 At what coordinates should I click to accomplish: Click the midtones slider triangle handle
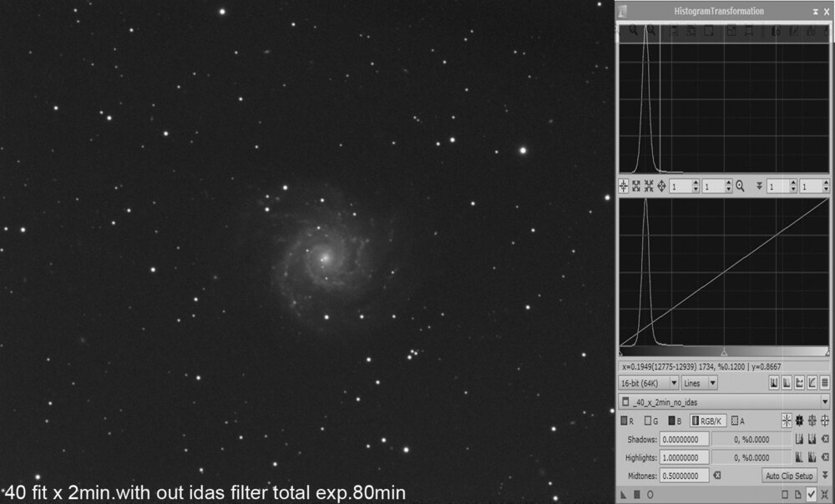[724, 353]
